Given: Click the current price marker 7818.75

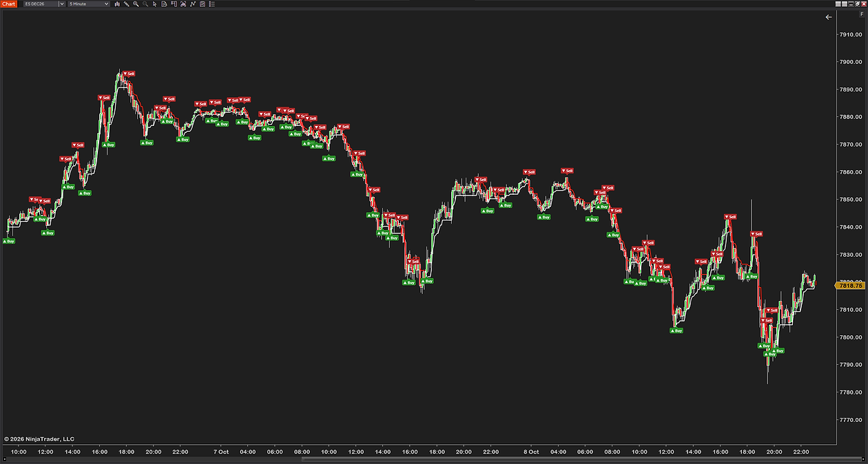Looking at the screenshot, I should click(851, 285).
